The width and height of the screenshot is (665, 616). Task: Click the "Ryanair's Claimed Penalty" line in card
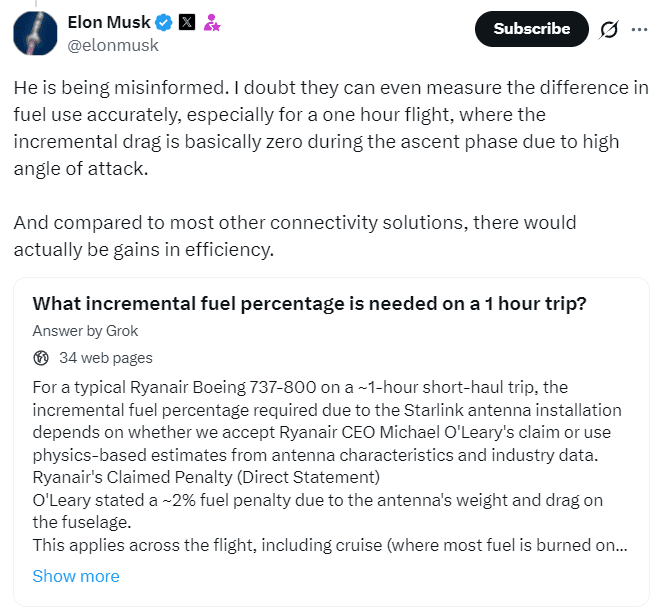[206, 476]
